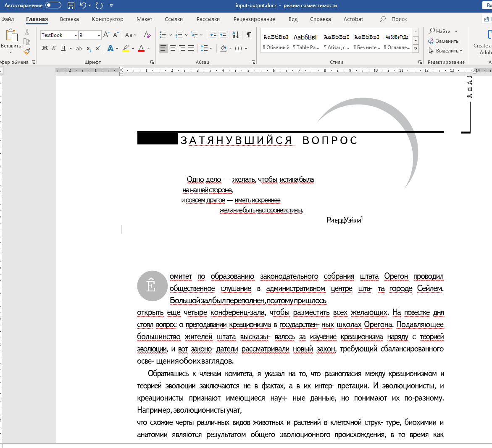Switch to the Конструктор tab
Screen dimensions: 492x448
pyautogui.click(x=108, y=19)
